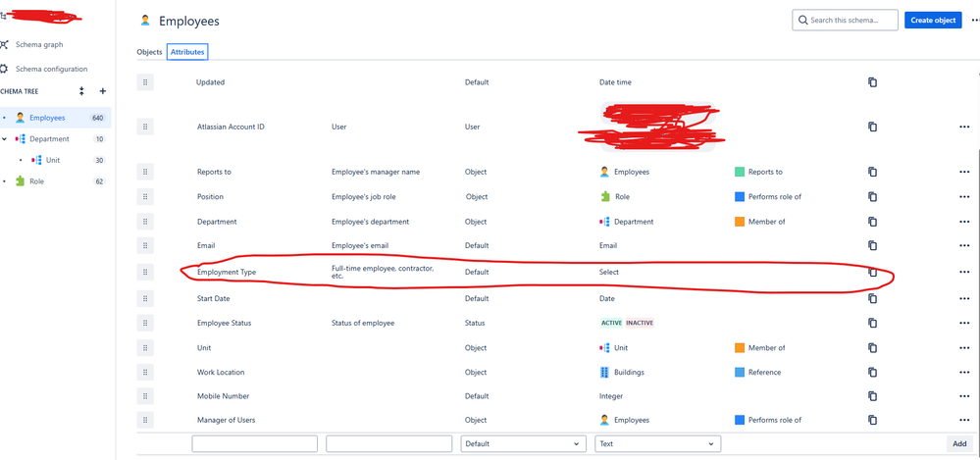Click blue swatch beside Position's Performs role of

click(740, 197)
